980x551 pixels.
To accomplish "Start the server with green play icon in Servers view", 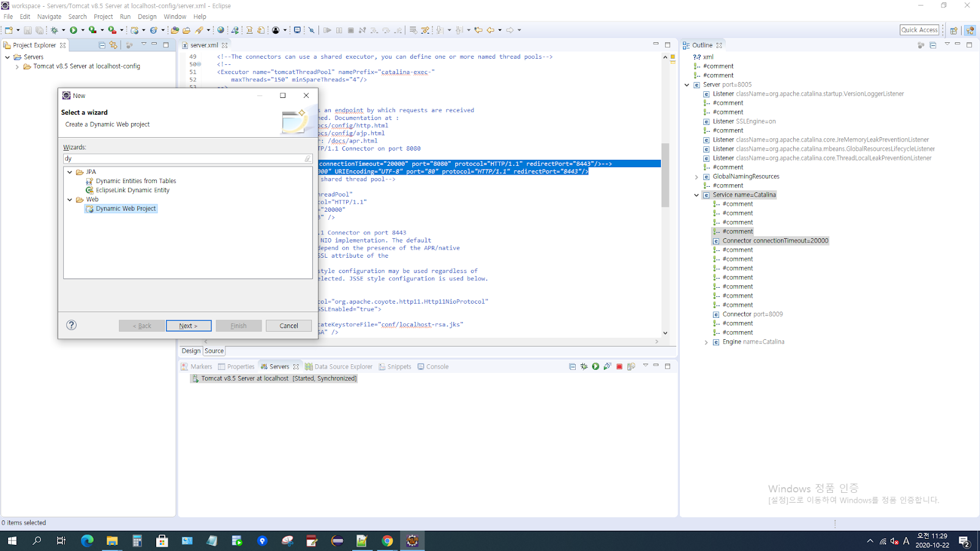I will 595,366.
